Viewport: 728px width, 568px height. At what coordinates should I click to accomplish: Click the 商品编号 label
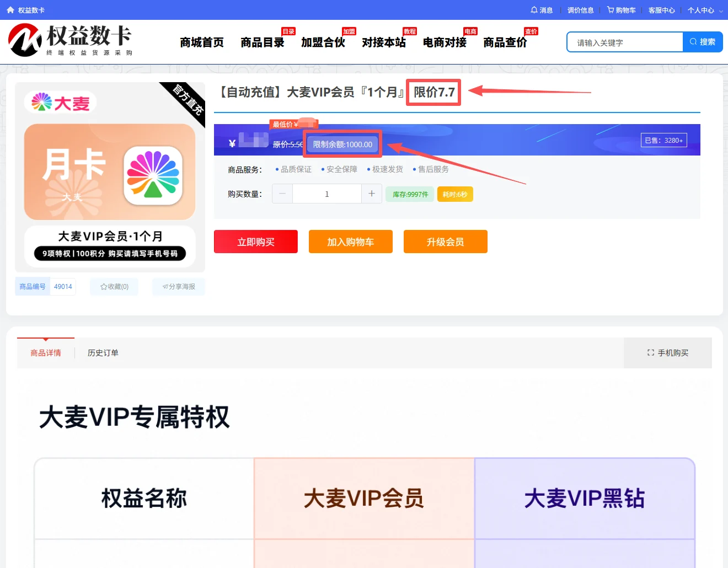pyautogui.click(x=33, y=287)
